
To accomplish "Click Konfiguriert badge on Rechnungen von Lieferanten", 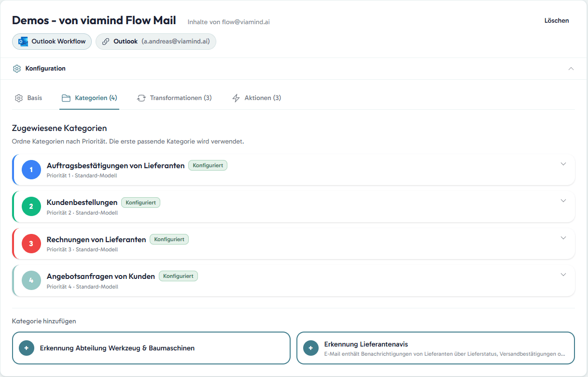I will tap(169, 239).
